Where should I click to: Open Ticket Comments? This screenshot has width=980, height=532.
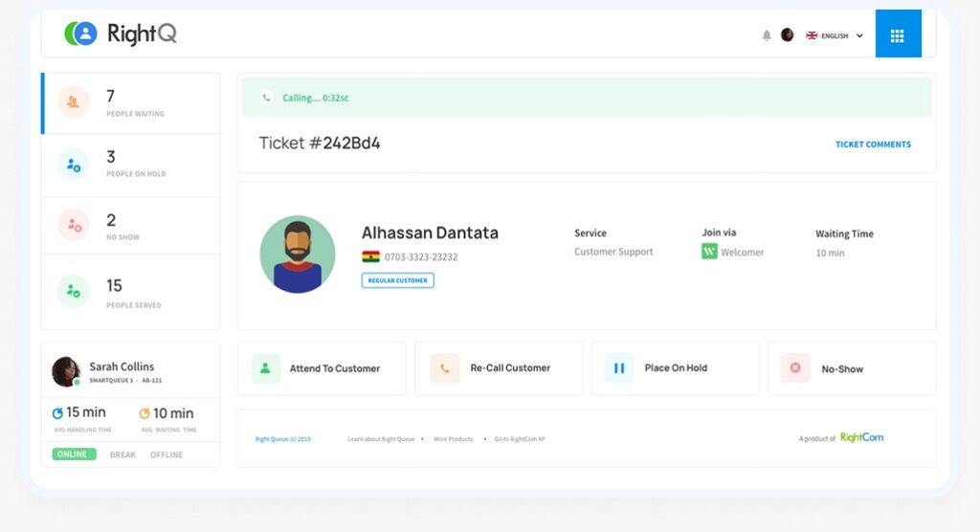click(873, 144)
